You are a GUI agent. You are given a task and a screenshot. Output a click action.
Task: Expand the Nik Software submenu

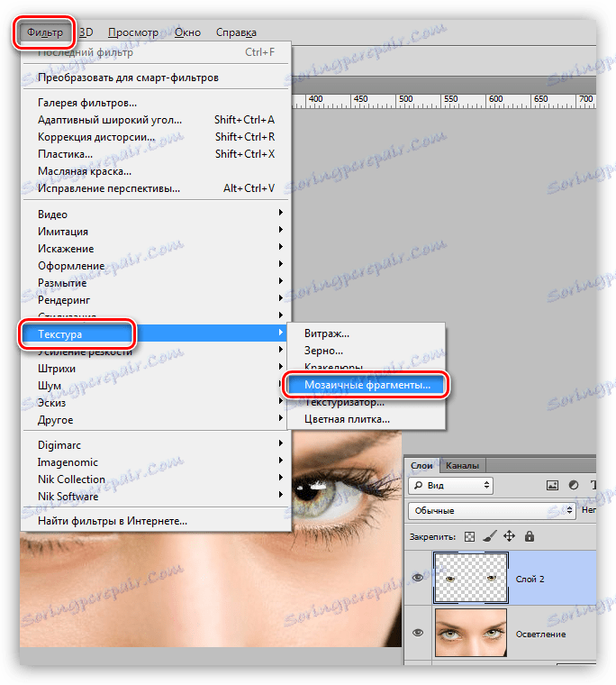click(156, 497)
